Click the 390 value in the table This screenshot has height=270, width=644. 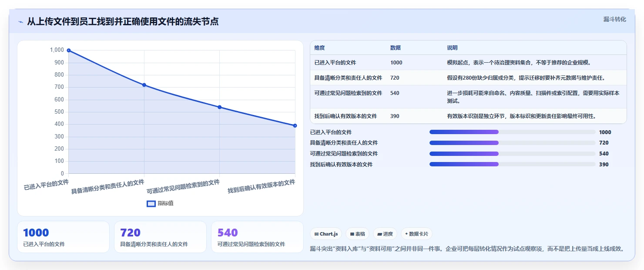tap(395, 116)
